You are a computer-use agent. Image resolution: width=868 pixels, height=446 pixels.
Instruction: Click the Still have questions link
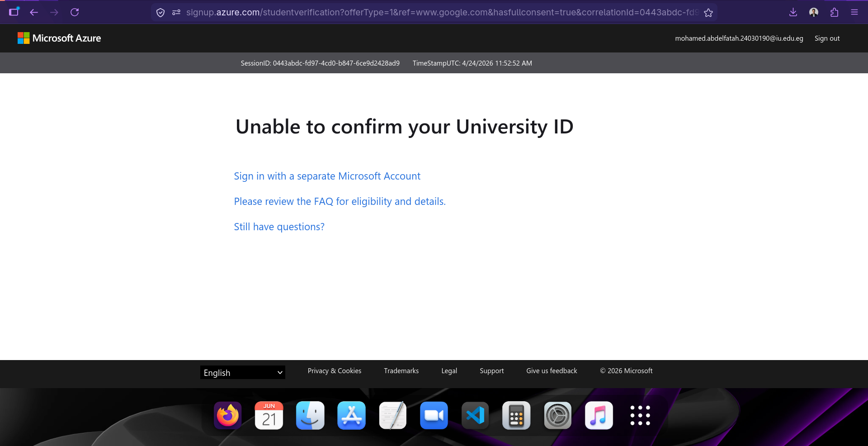click(279, 227)
